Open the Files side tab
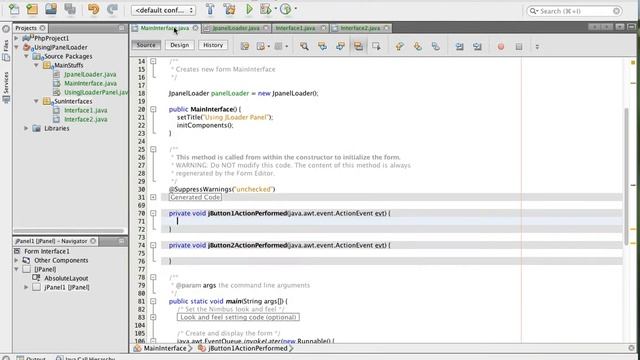The height and width of the screenshot is (360, 640). (x=6, y=51)
